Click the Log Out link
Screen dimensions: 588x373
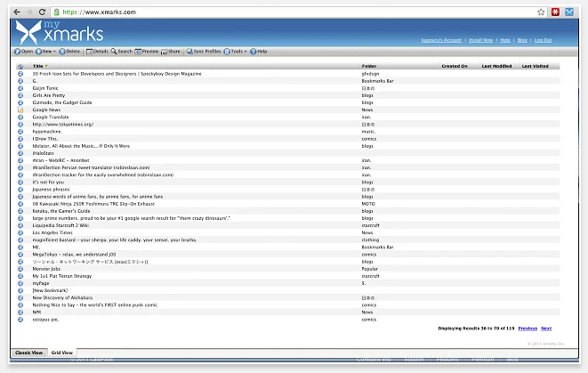coord(543,40)
